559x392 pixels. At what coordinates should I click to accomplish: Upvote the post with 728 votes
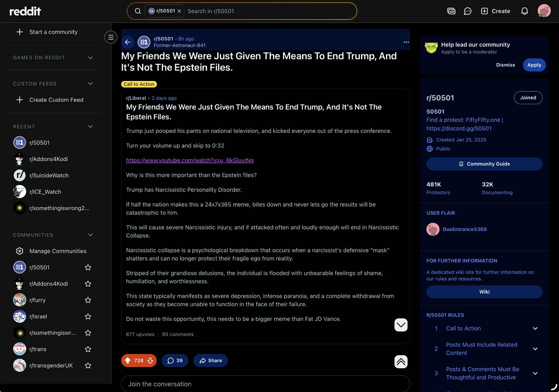pos(128,360)
